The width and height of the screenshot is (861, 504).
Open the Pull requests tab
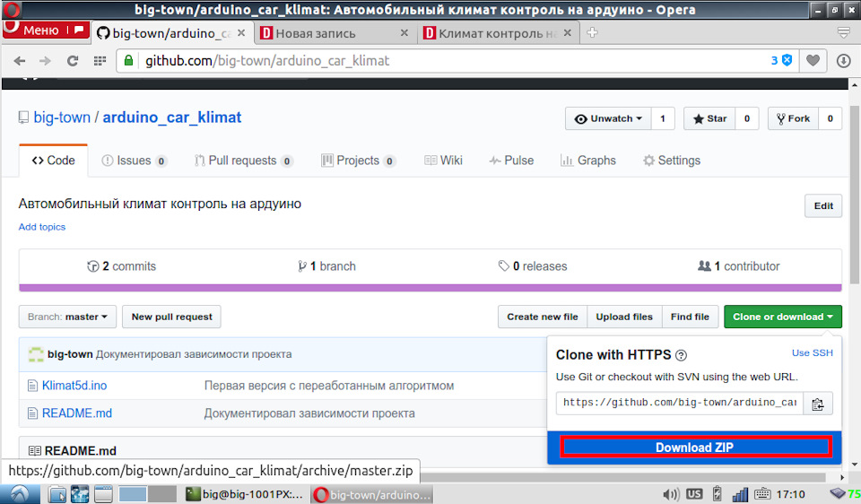pos(243,161)
